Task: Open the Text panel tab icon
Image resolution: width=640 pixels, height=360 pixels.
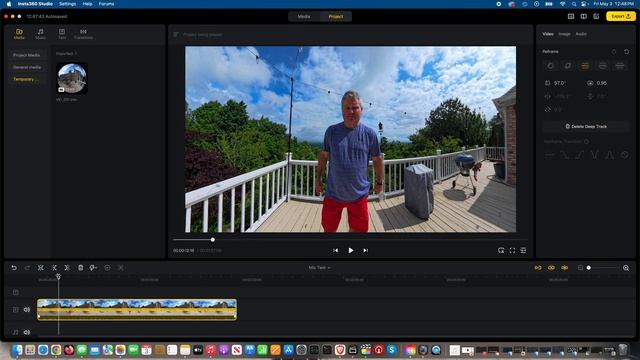Action: [x=62, y=33]
